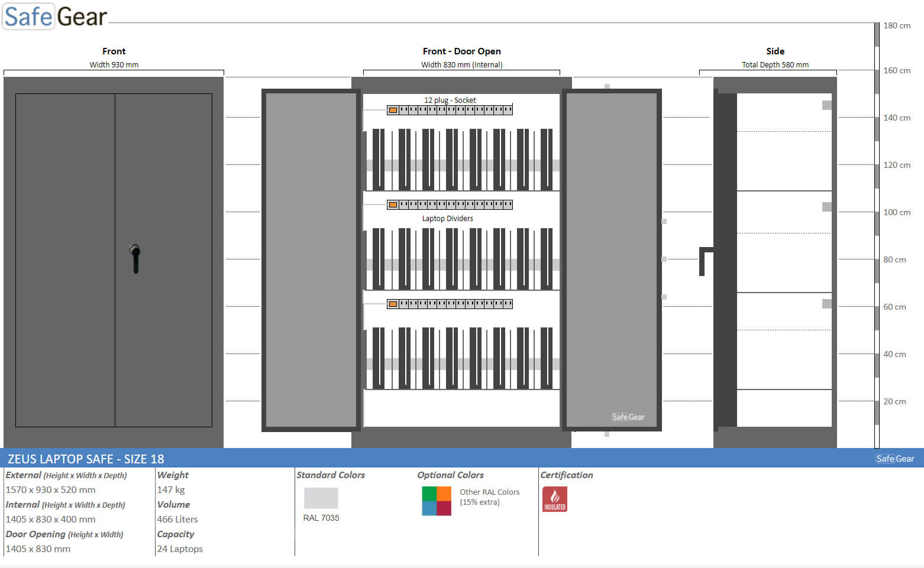Click the '140 cm' ruler mark
Viewport: 924px width, 568px height.
click(x=897, y=118)
